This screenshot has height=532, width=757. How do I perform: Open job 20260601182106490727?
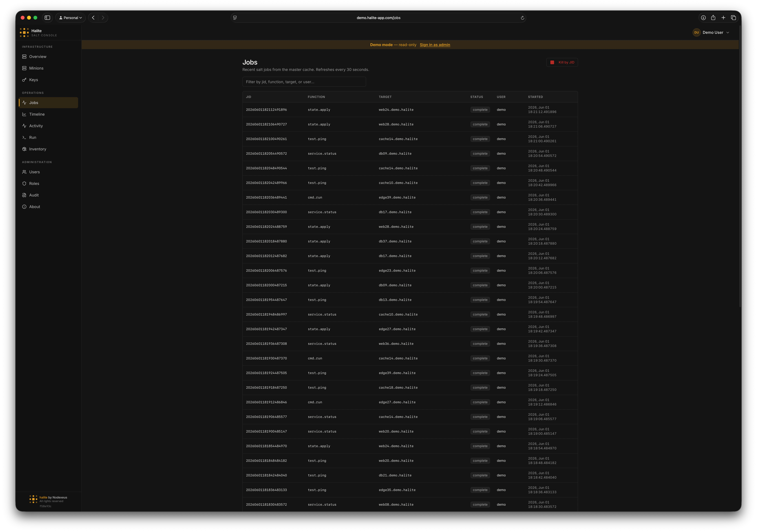266,124
